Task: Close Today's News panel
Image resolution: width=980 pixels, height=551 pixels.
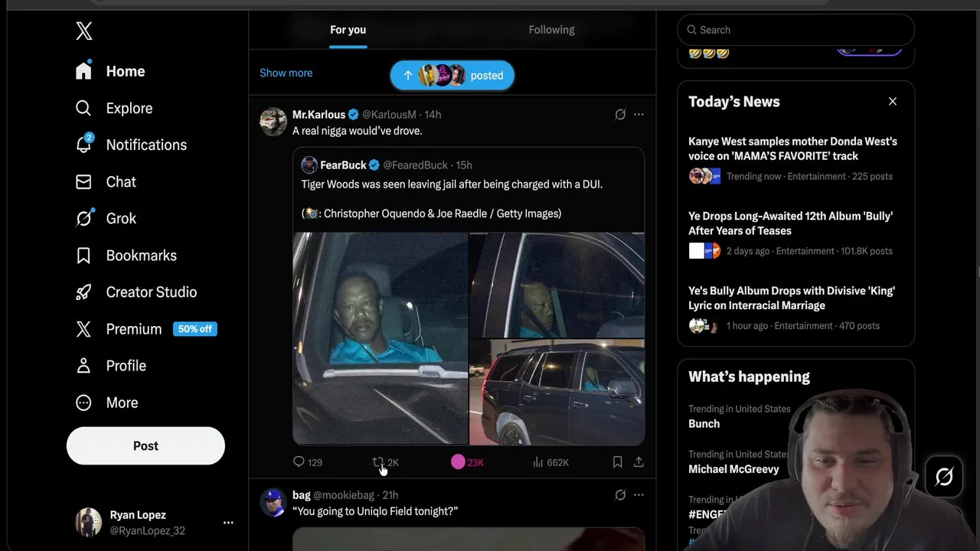Action: (893, 101)
